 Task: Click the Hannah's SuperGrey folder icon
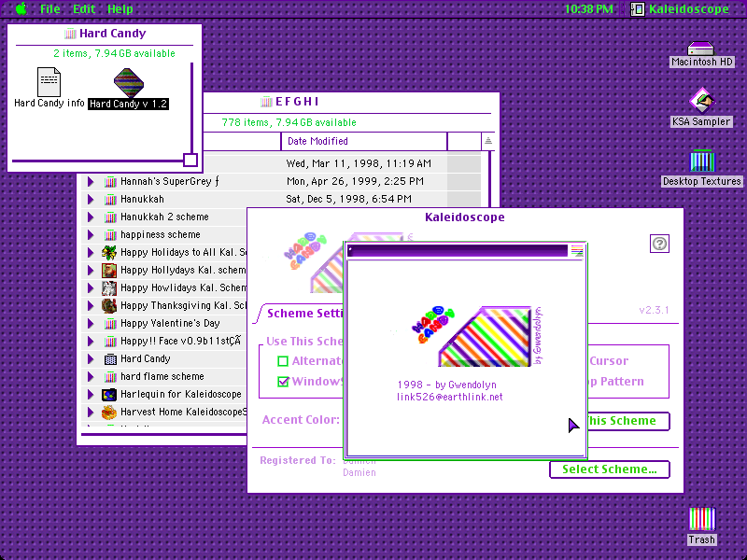point(110,181)
